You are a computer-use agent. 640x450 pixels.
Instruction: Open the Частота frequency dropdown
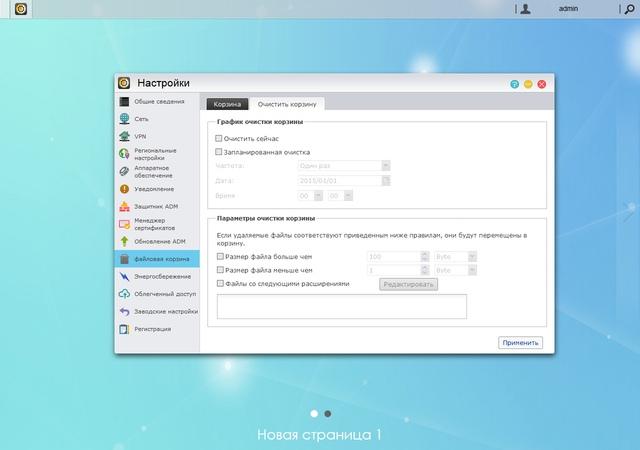[344, 166]
